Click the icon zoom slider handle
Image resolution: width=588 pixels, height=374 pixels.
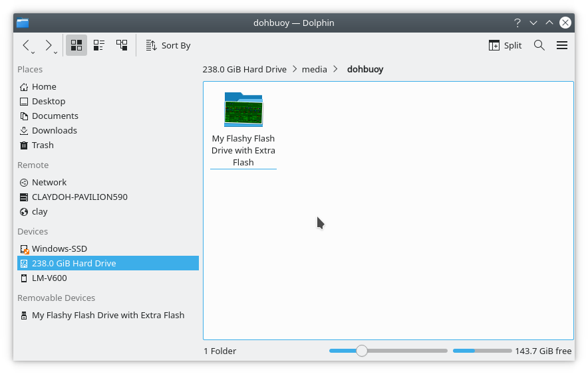(x=361, y=351)
